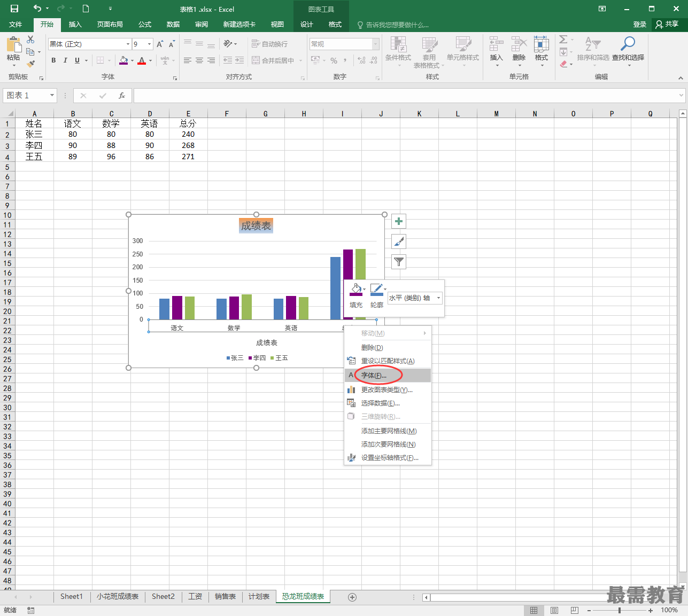
Task: Click the Format as Table icon
Action: click(x=430, y=45)
